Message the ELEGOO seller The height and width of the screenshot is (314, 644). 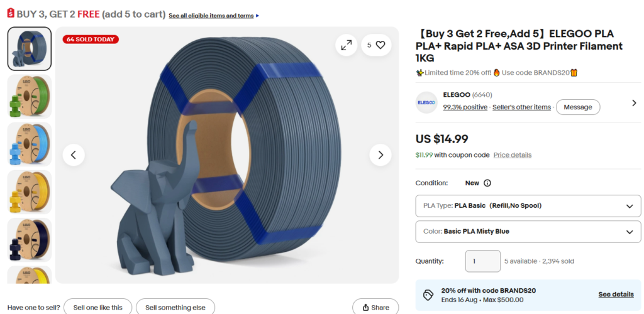click(x=578, y=107)
